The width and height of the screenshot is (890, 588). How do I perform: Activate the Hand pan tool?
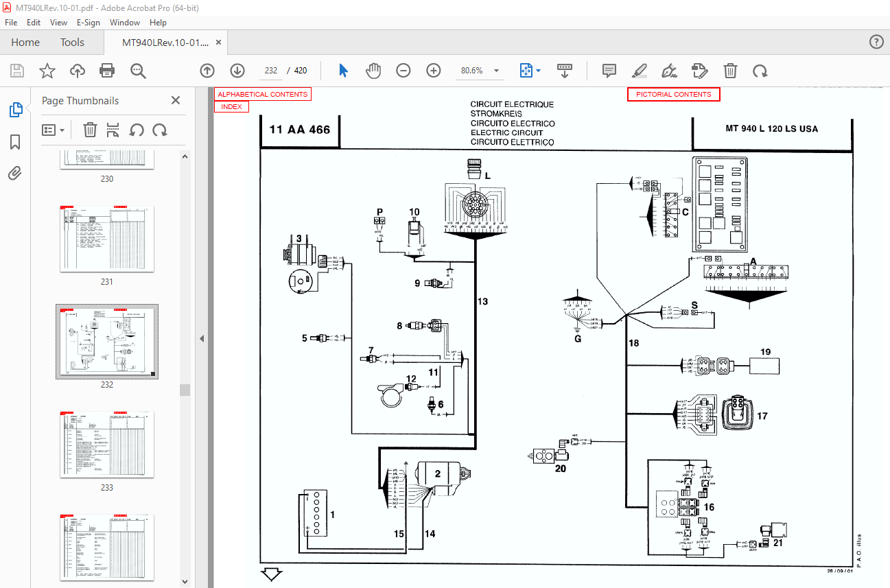point(373,71)
